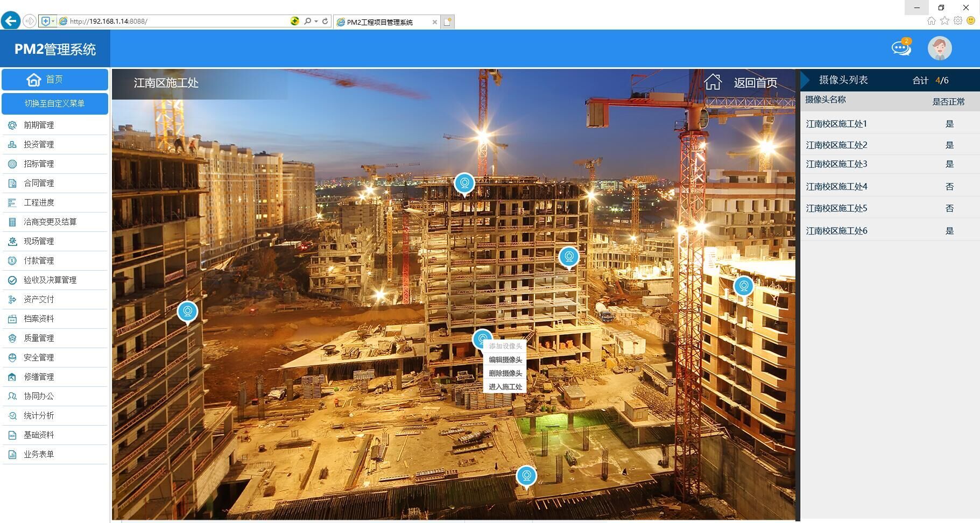Refresh the page using the browser reload icon
The height and width of the screenshot is (523, 980).
point(325,22)
